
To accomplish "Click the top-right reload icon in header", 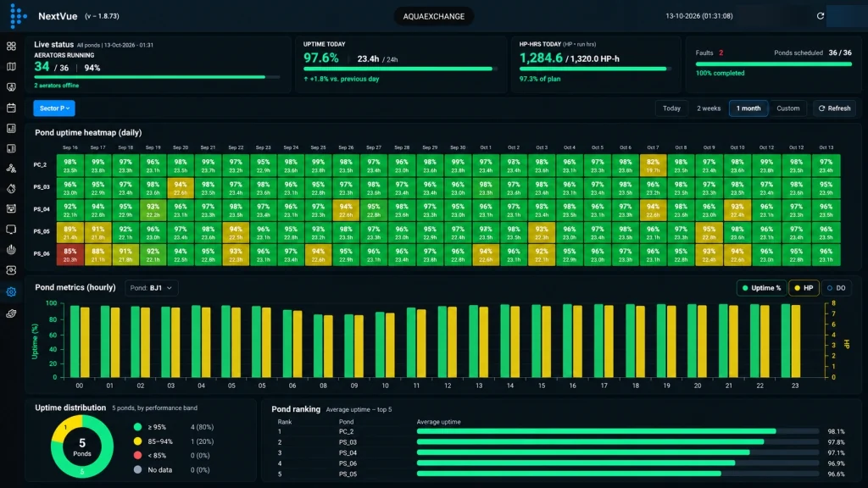I will click(x=821, y=16).
